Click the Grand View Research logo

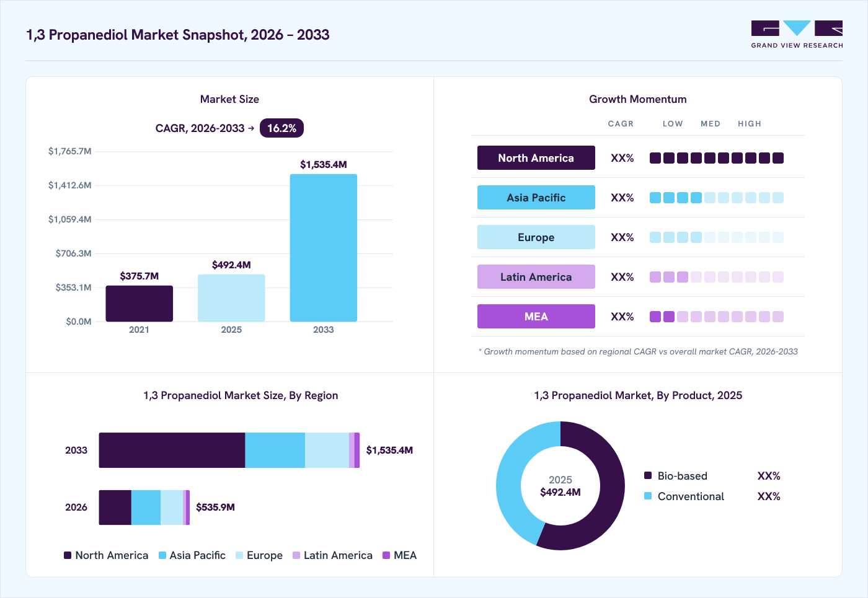[x=797, y=35]
